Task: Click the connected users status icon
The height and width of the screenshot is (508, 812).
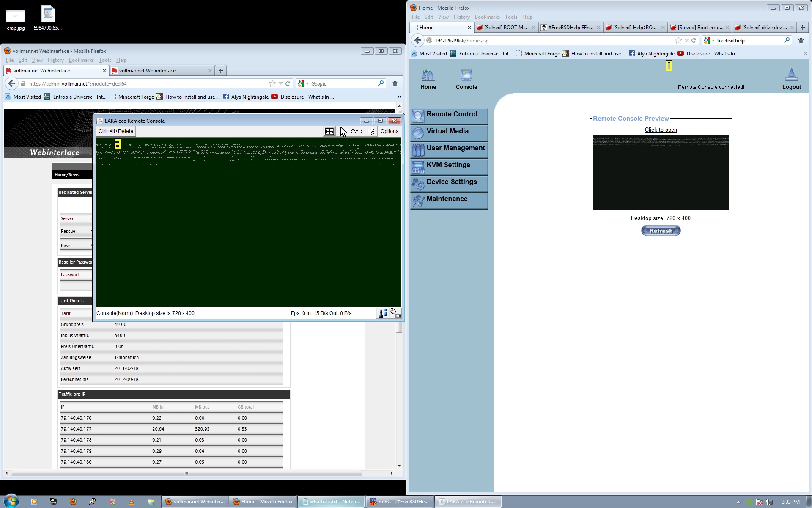Action: (383, 313)
